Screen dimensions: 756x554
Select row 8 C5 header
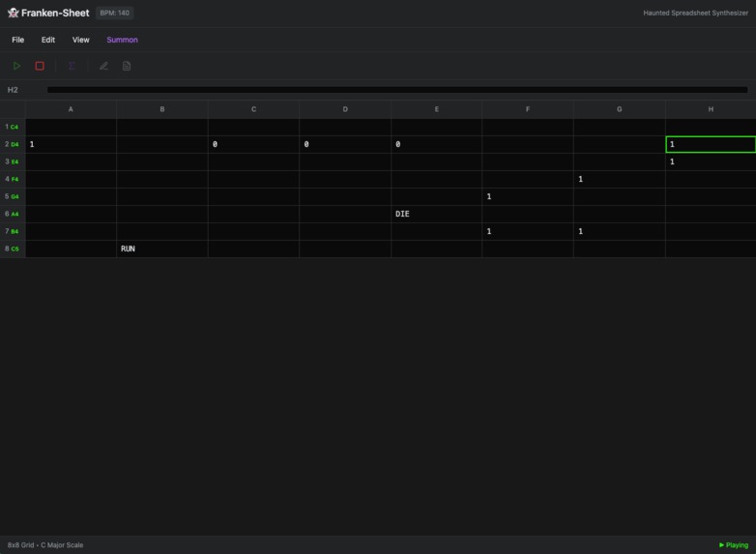(13, 248)
